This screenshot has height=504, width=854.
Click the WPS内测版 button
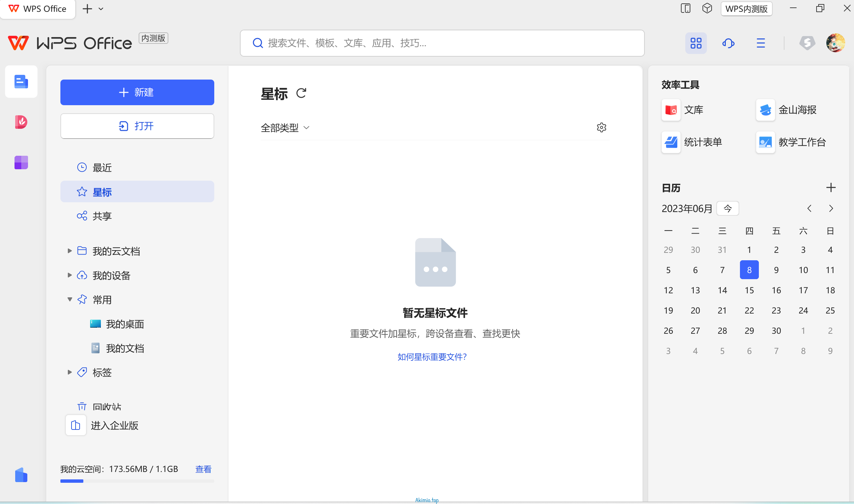(x=746, y=9)
